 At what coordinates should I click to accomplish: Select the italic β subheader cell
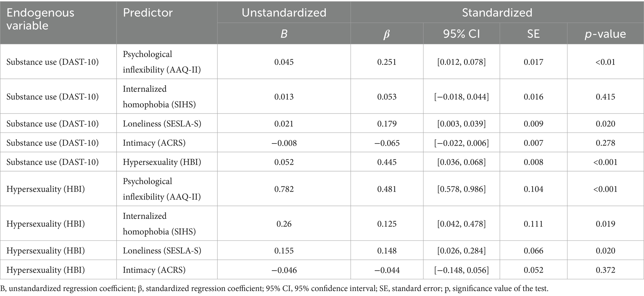click(386, 34)
